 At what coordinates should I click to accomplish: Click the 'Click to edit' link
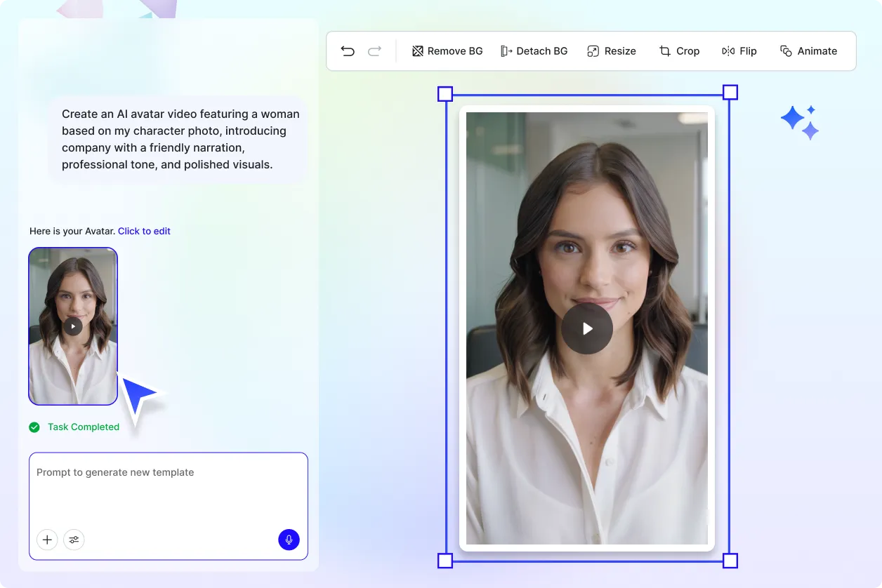tap(144, 231)
